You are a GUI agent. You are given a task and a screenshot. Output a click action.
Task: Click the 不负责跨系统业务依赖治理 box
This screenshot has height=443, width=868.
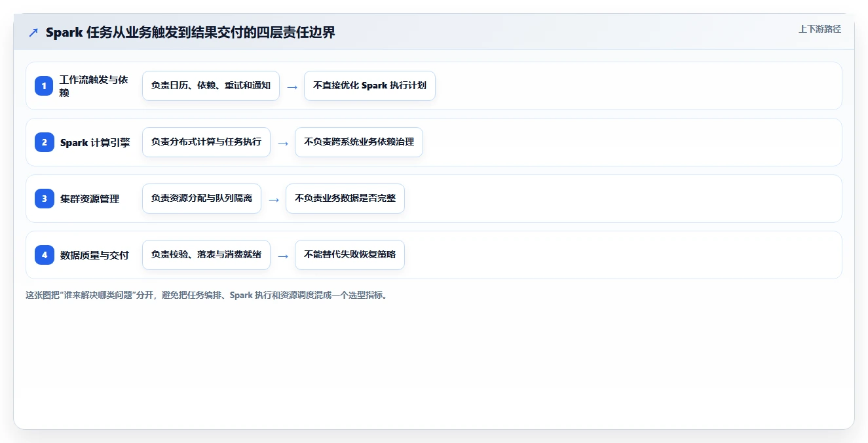359,142
